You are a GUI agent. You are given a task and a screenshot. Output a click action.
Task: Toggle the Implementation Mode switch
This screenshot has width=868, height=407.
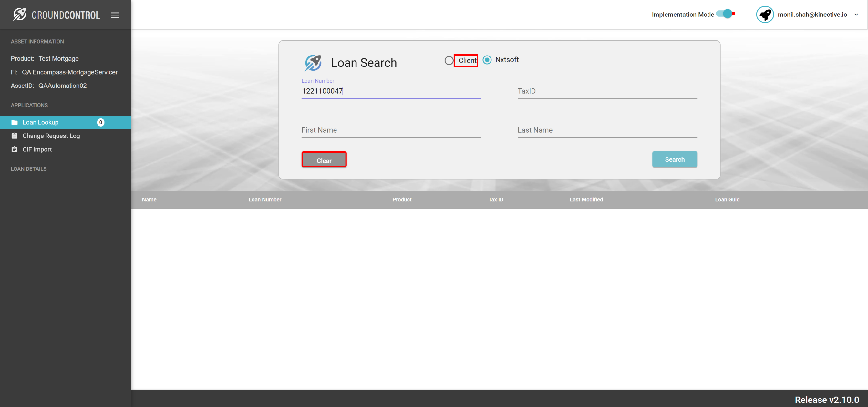(725, 14)
